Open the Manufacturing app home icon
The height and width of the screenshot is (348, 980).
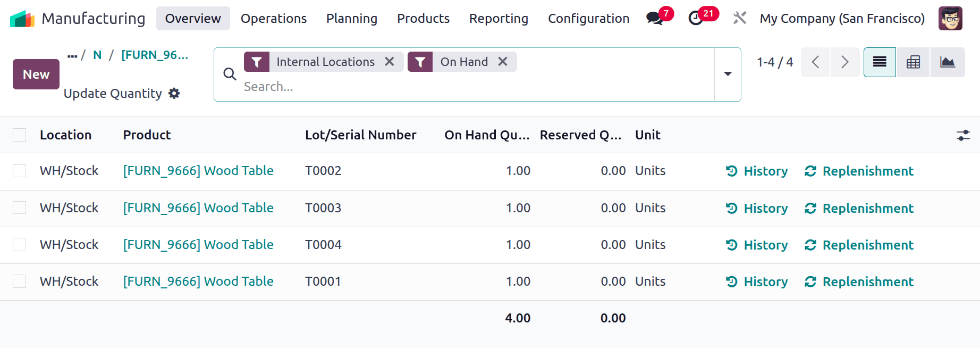coord(22,19)
